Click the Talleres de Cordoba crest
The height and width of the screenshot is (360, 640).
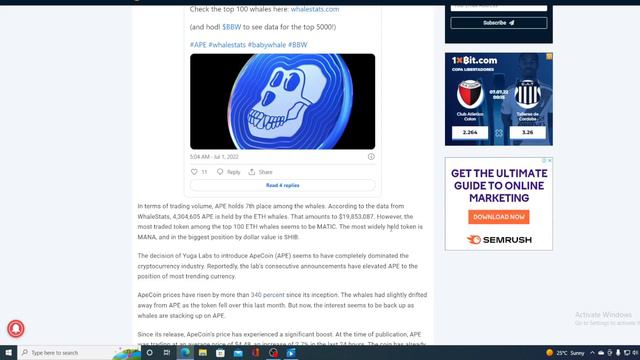tap(527, 94)
